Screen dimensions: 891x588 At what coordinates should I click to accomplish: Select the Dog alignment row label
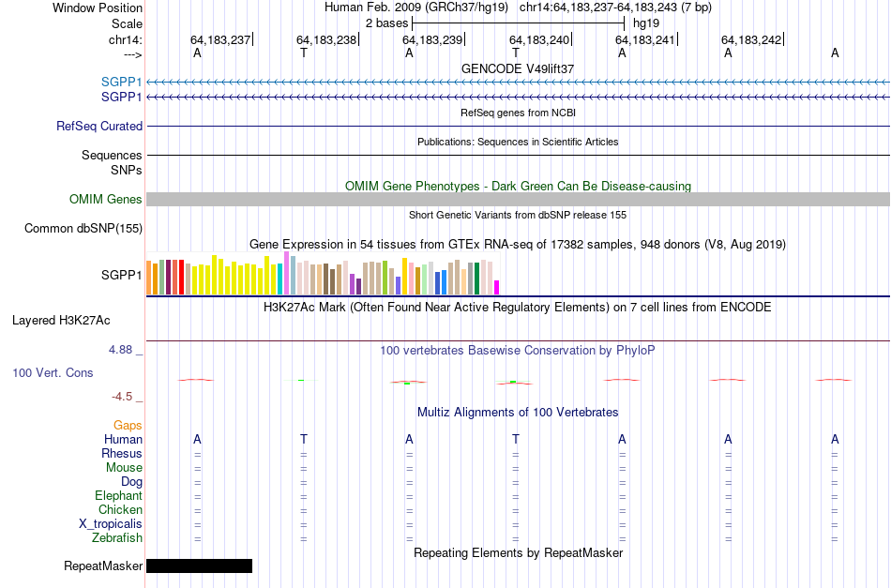[132, 482]
